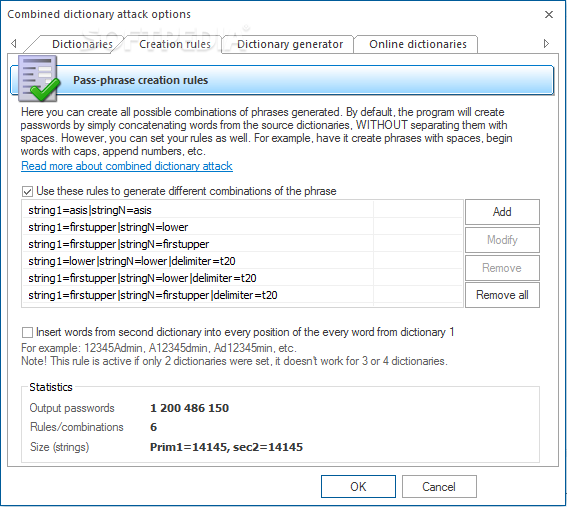Click the Add rule button

[x=502, y=212]
